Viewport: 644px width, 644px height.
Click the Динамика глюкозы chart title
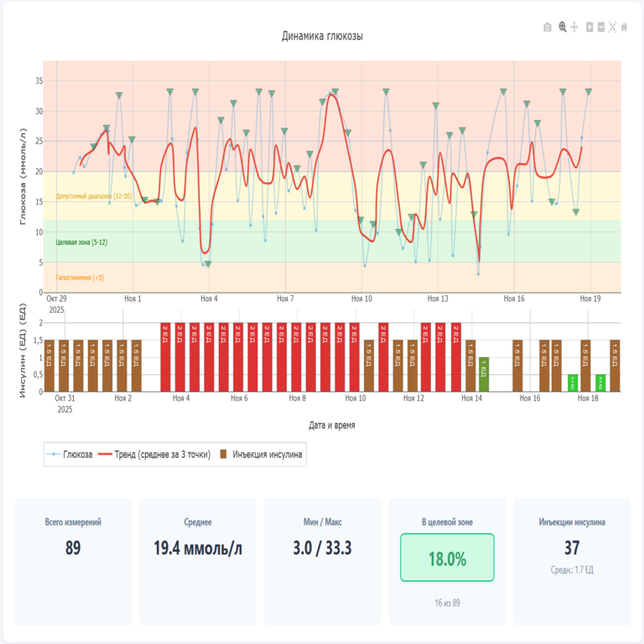coord(322,36)
